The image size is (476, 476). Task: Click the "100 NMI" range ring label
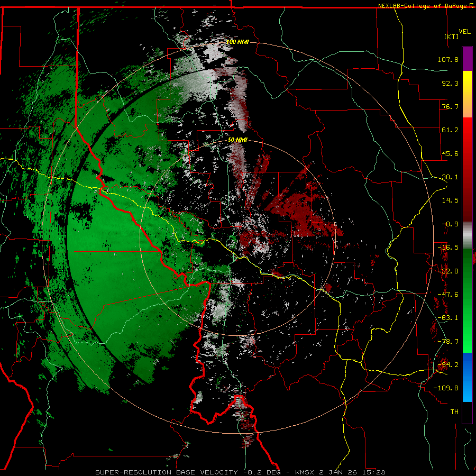point(237,42)
